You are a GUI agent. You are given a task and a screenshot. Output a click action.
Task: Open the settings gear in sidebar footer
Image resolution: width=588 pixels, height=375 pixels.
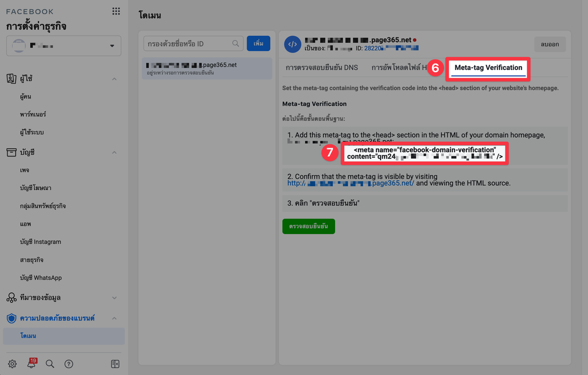tap(12, 364)
